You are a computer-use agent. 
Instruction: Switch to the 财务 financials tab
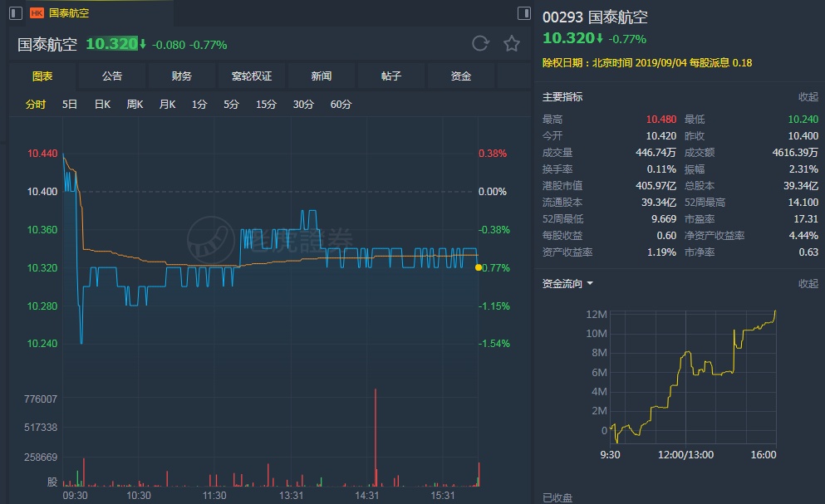(182, 76)
